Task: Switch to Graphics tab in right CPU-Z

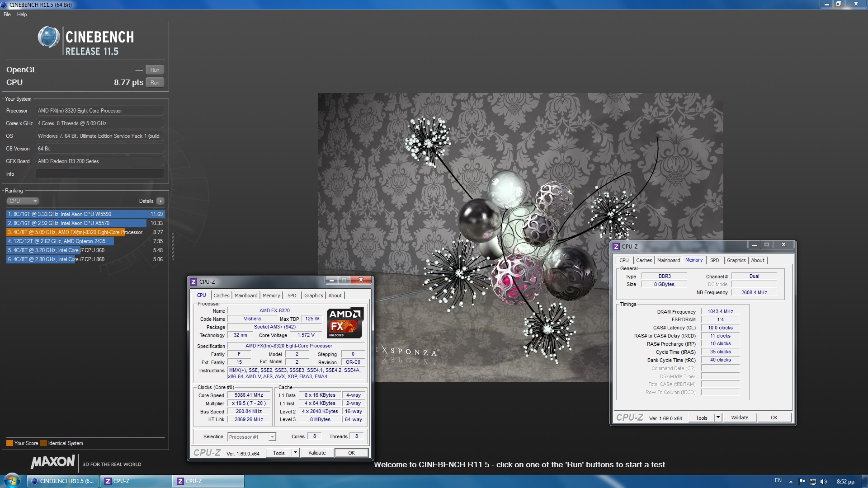Action: click(736, 260)
